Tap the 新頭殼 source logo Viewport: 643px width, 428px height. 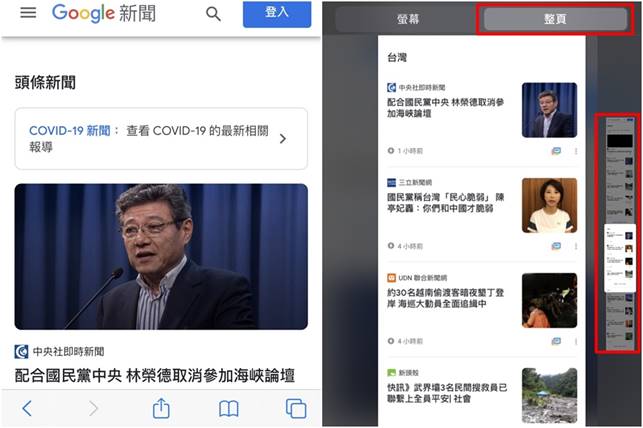point(392,373)
